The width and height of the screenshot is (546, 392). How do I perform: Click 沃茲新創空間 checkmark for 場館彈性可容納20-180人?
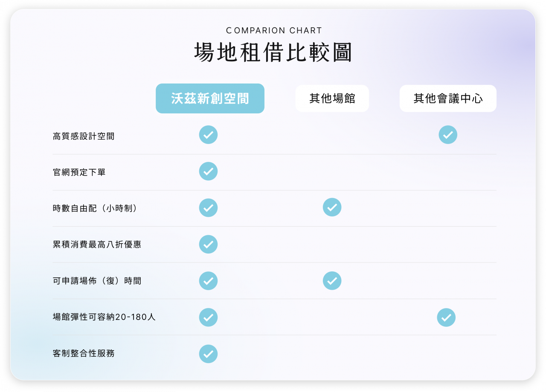pyautogui.click(x=208, y=317)
